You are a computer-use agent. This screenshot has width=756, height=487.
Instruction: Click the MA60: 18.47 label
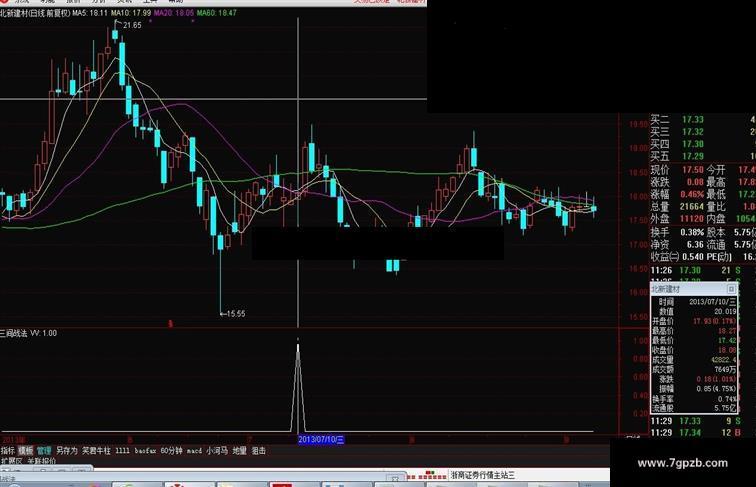tap(216, 13)
